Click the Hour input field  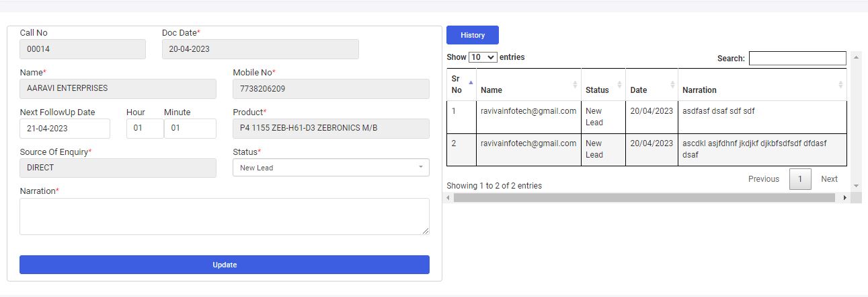[145, 128]
